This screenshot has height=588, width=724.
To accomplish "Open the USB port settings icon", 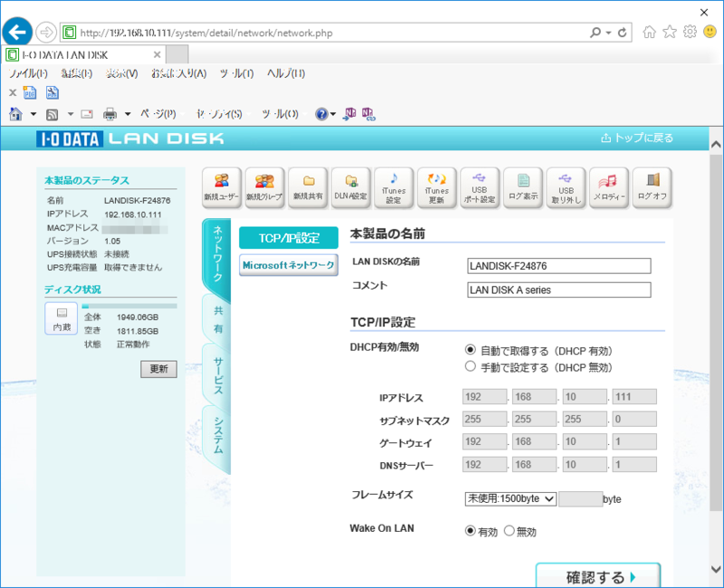I will point(480,187).
